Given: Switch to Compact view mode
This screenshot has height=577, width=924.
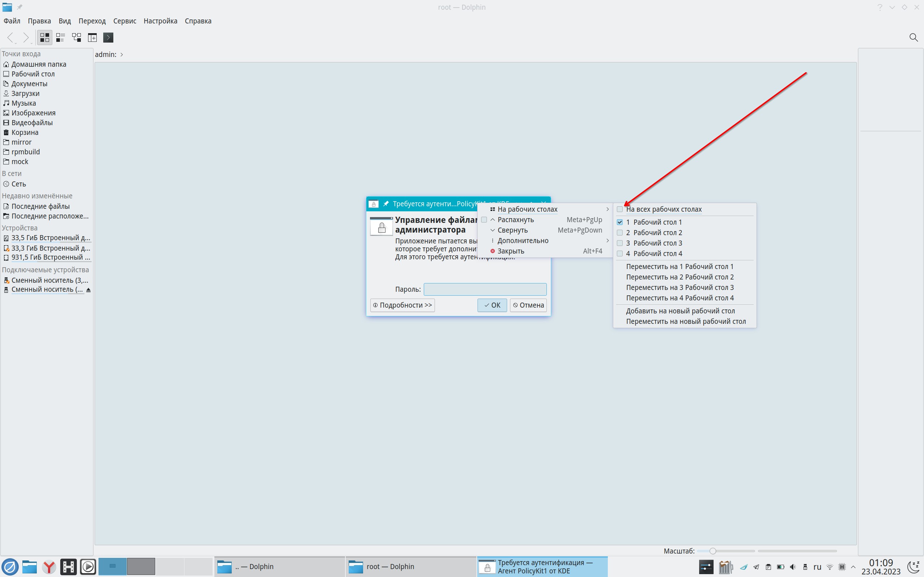Looking at the screenshot, I should pyautogui.click(x=60, y=38).
